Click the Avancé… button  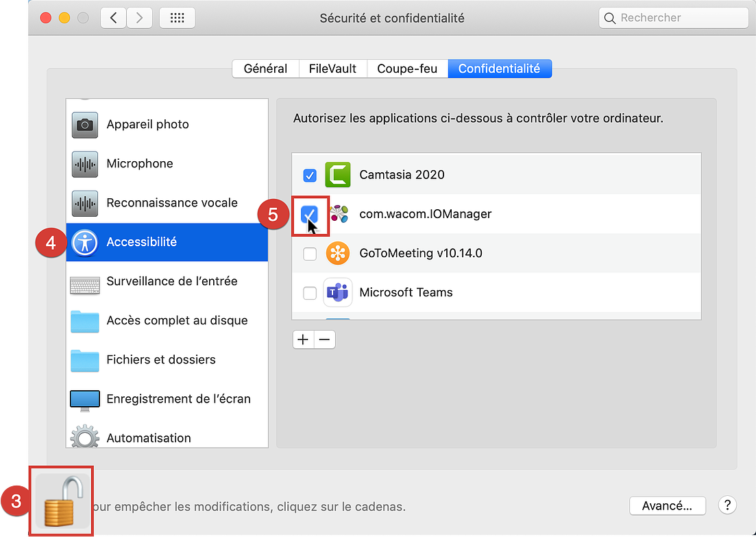[668, 506]
